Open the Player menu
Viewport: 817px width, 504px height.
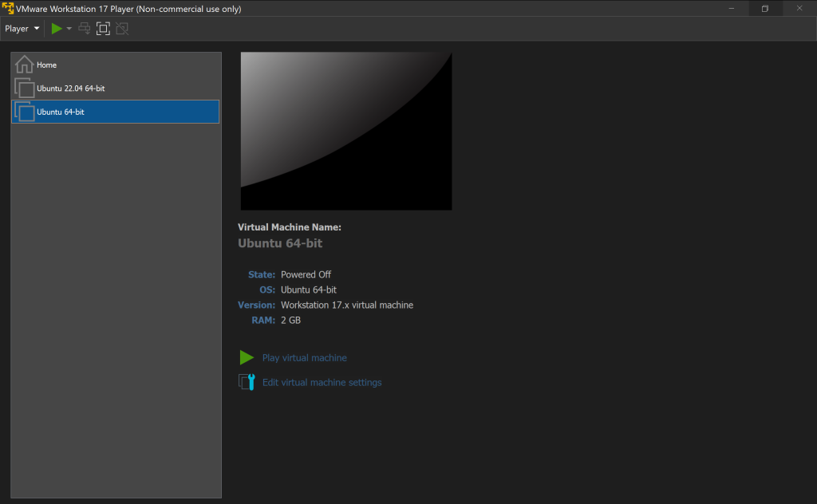coord(22,29)
